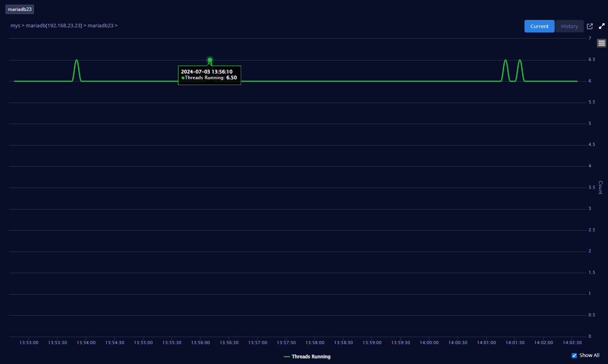The width and height of the screenshot is (608, 364).
Task: Toggle Threads Running series in legend
Action: 311,357
